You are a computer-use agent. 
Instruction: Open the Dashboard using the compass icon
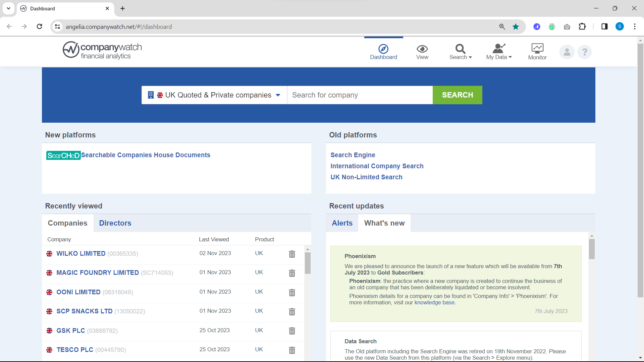[383, 49]
